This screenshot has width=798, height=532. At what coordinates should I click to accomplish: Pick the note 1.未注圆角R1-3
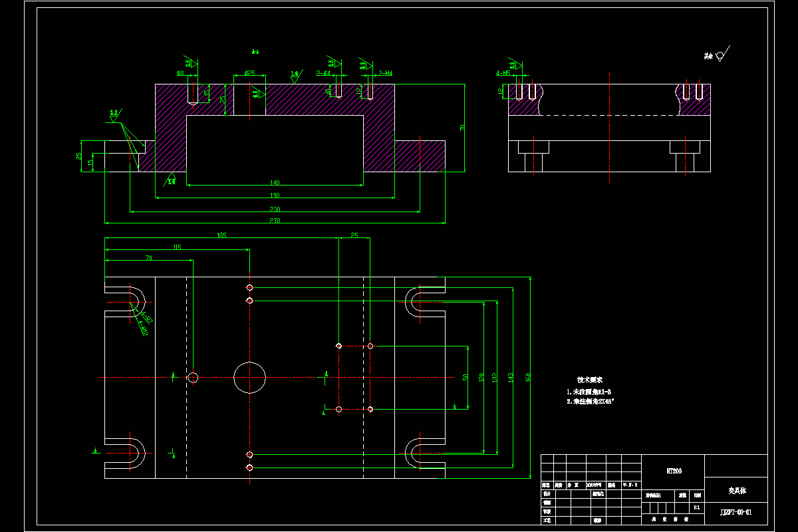pyautogui.click(x=589, y=392)
